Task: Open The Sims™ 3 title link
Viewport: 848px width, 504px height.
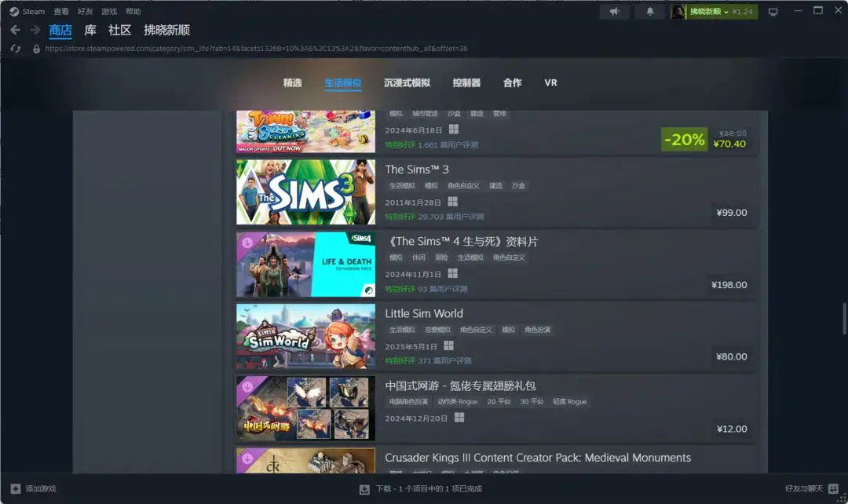Action: pos(417,170)
